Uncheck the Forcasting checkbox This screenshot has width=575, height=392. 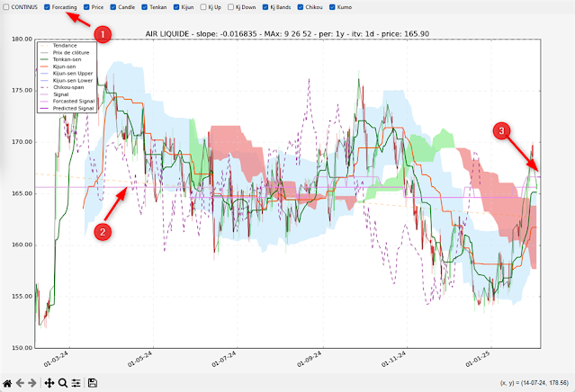(47, 7)
